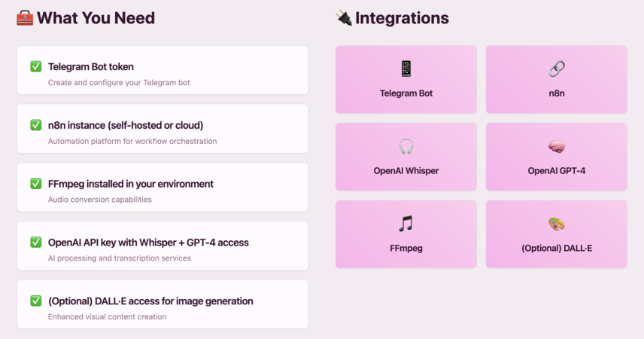Click the toolbox icon beside What You Need
The width and height of the screenshot is (644, 339).
(25, 18)
